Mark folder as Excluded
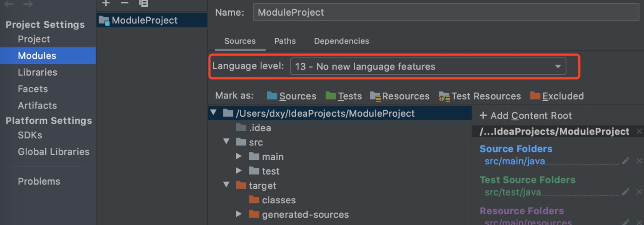Screen dimensions: 644x225 pyautogui.click(x=557, y=96)
